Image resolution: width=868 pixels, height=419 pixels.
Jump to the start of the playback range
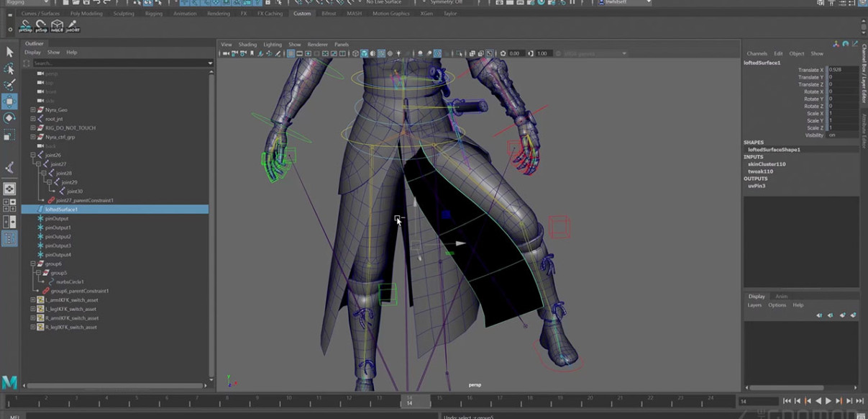[787, 401]
